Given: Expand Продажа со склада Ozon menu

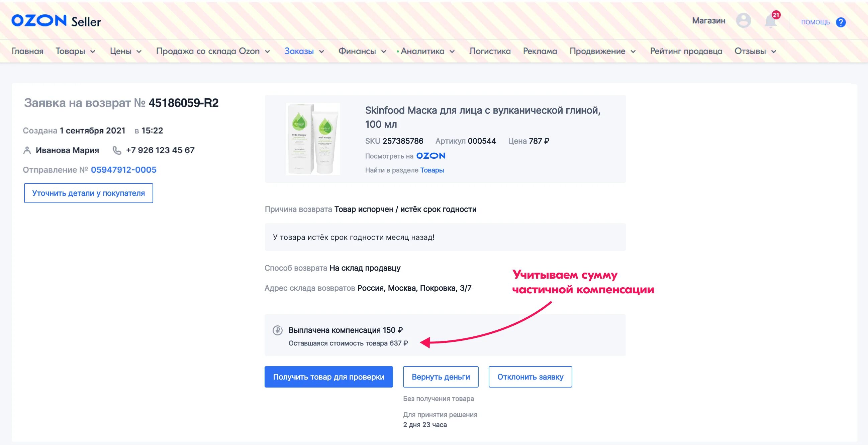Looking at the screenshot, I should [x=213, y=51].
